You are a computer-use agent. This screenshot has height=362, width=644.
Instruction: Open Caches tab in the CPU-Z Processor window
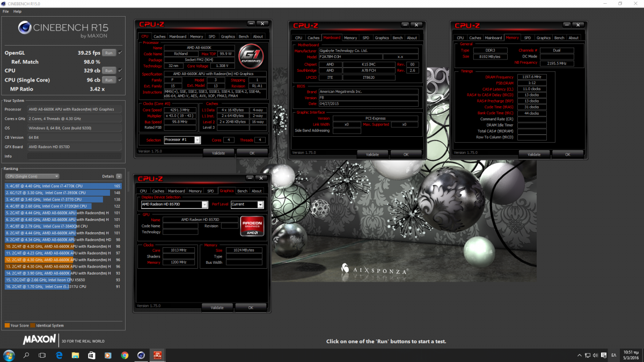[160, 36]
